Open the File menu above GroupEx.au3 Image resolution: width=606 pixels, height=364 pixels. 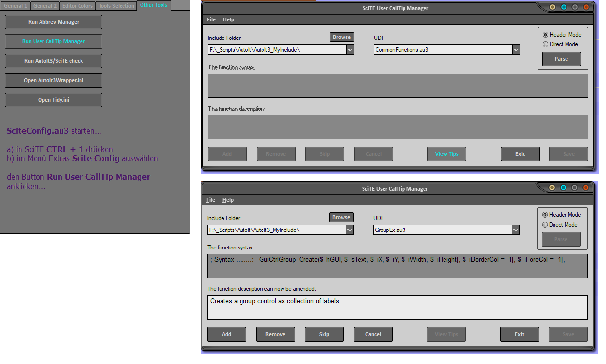211,200
